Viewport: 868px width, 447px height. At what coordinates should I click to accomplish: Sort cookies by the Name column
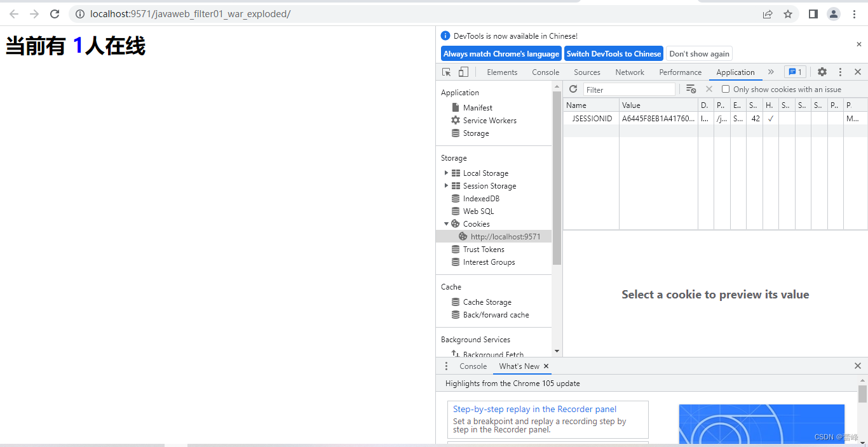(591, 105)
